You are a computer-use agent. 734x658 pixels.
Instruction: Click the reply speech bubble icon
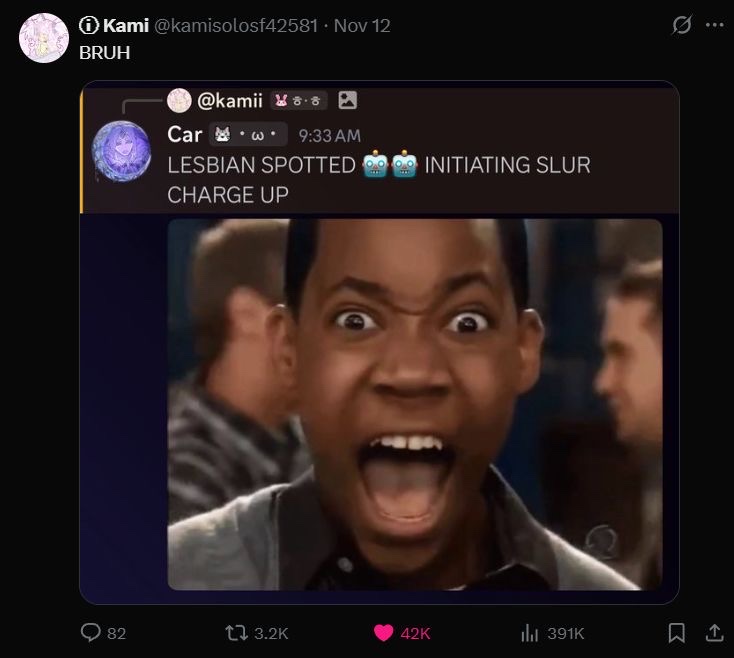point(90,633)
